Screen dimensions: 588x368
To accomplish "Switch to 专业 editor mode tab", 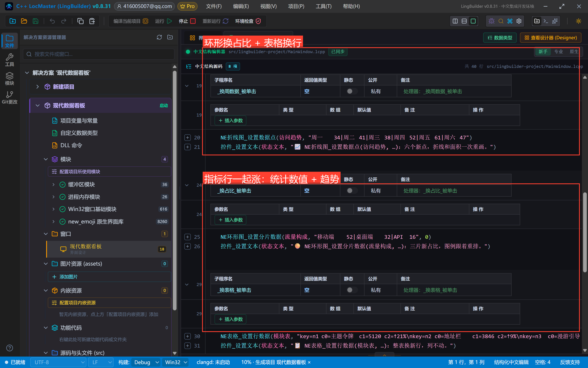I will (558, 52).
